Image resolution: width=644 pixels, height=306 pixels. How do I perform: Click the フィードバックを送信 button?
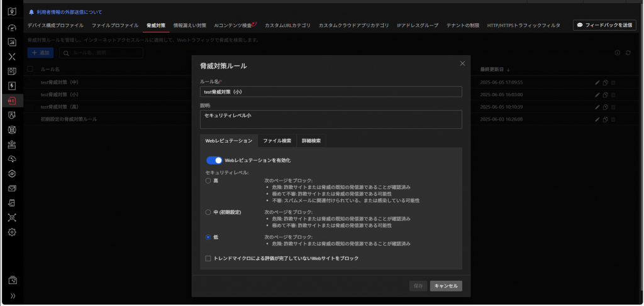tap(604, 25)
